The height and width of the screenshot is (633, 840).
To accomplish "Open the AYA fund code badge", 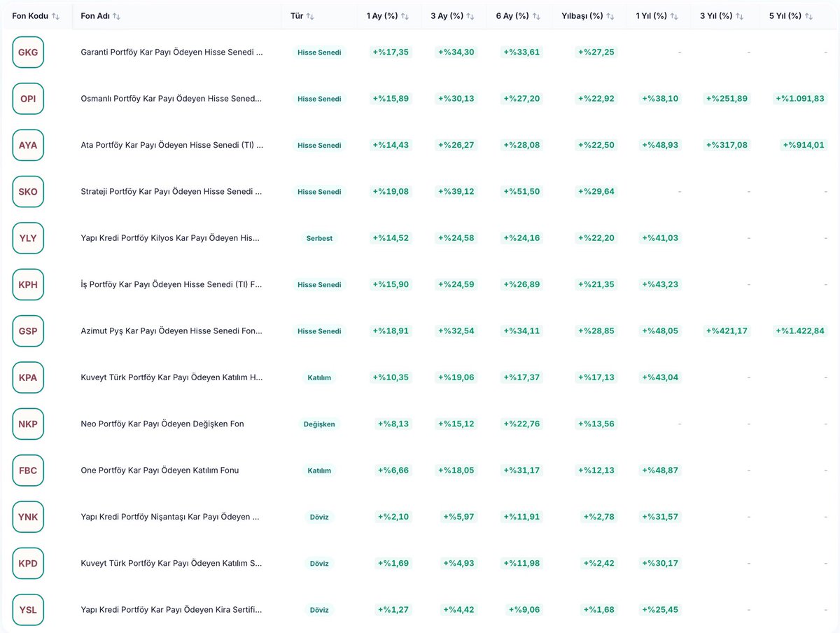I will pyautogui.click(x=28, y=145).
